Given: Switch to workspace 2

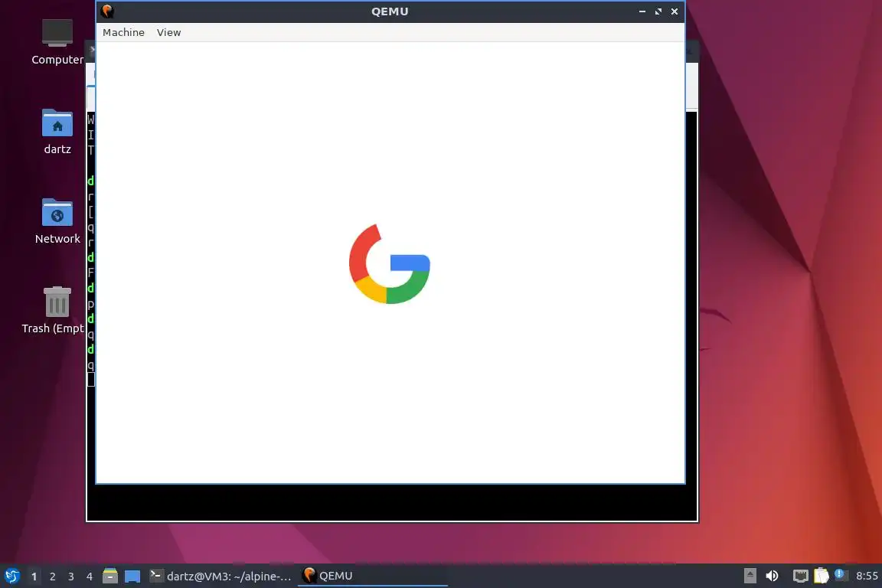Looking at the screenshot, I should [52, 577].
